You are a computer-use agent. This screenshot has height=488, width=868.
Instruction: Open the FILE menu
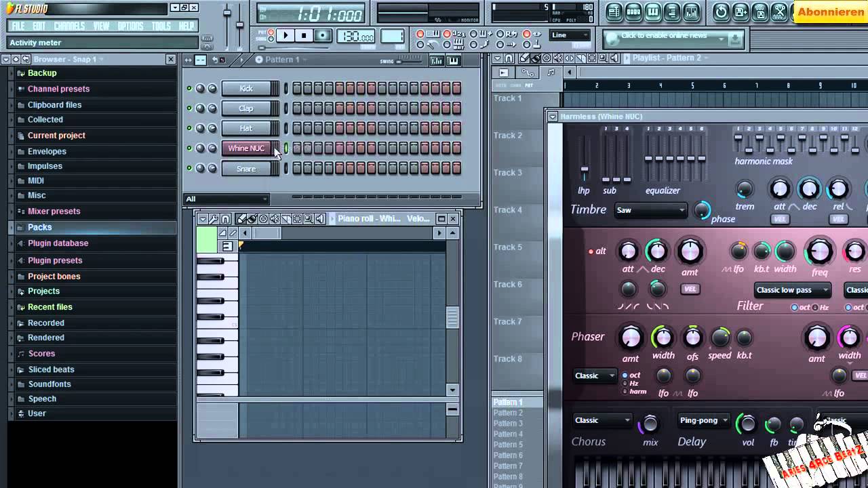click(x=18, y=26)
